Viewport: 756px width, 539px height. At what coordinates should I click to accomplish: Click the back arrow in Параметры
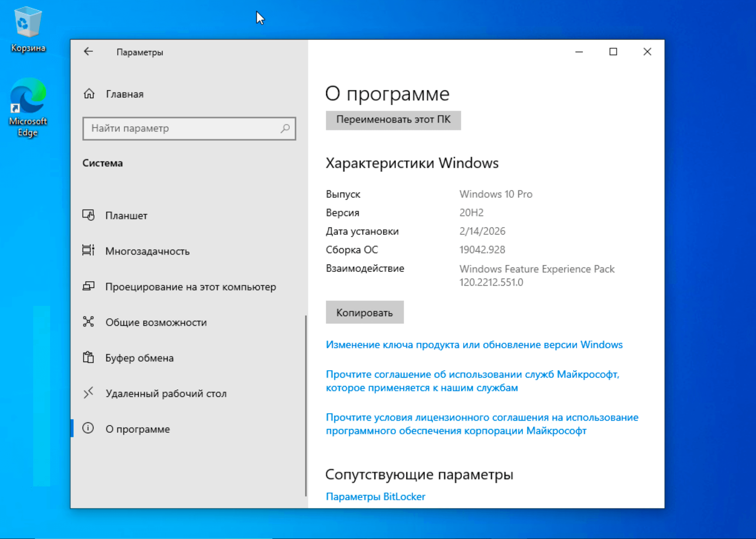(88, 52)
